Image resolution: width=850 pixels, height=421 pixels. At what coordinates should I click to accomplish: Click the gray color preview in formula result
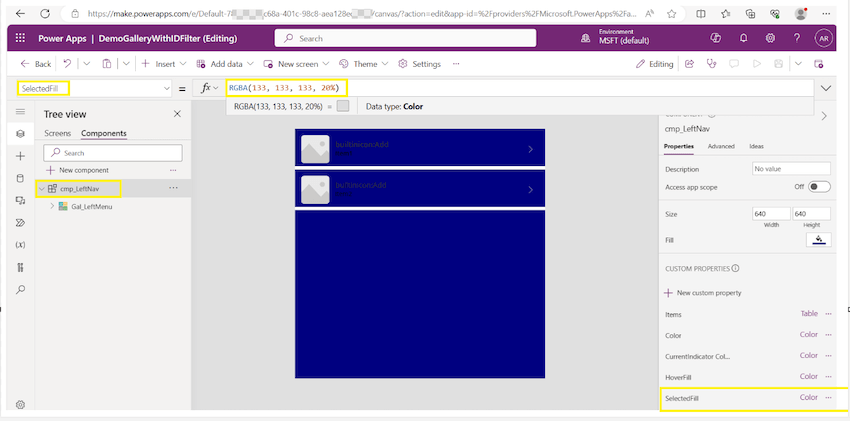[343, 106]
